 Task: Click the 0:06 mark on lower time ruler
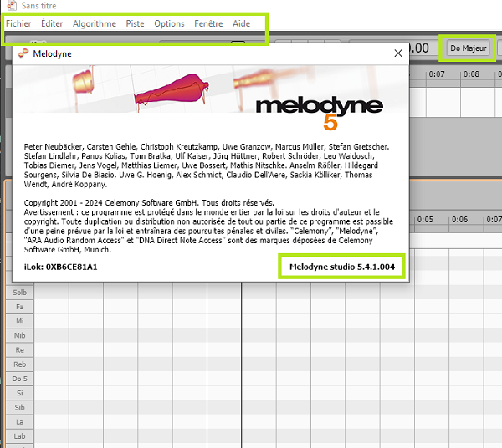point(459,220)
